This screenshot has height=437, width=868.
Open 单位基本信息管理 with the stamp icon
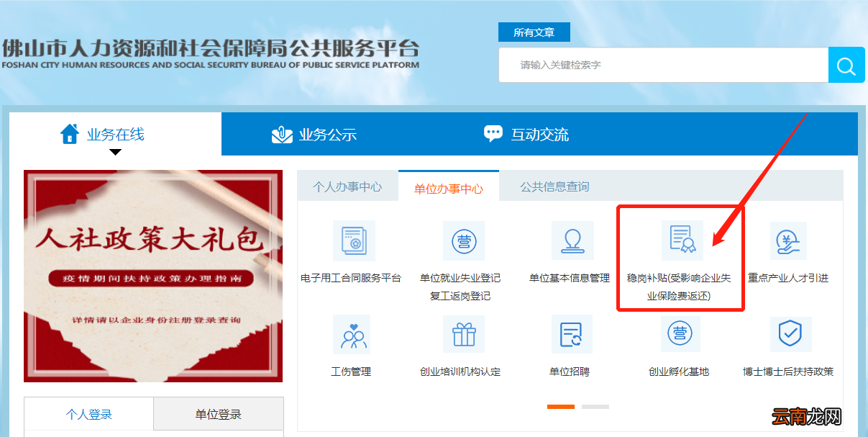tap(572, 241)
